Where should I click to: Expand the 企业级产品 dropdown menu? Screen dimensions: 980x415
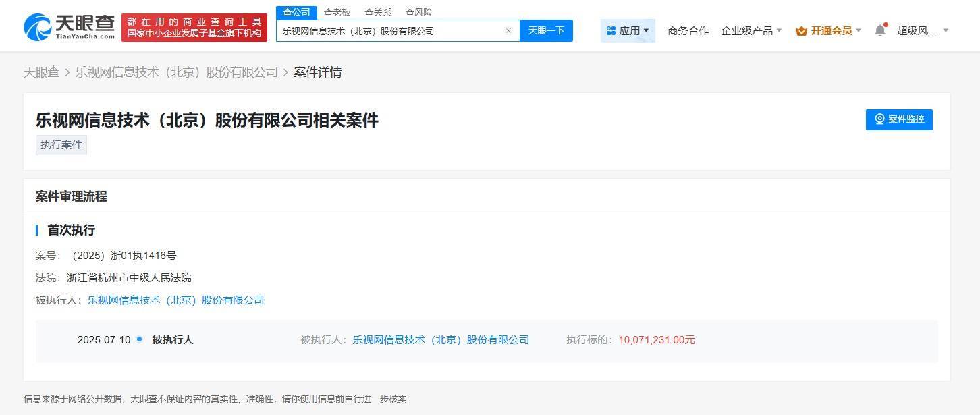point(751,30)
